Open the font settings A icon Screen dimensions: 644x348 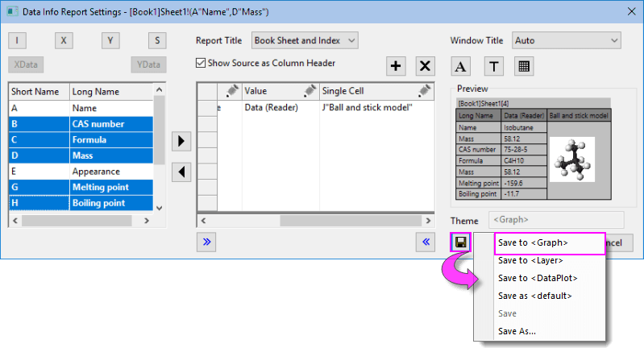pyautogui.click(x=460, y=67)
